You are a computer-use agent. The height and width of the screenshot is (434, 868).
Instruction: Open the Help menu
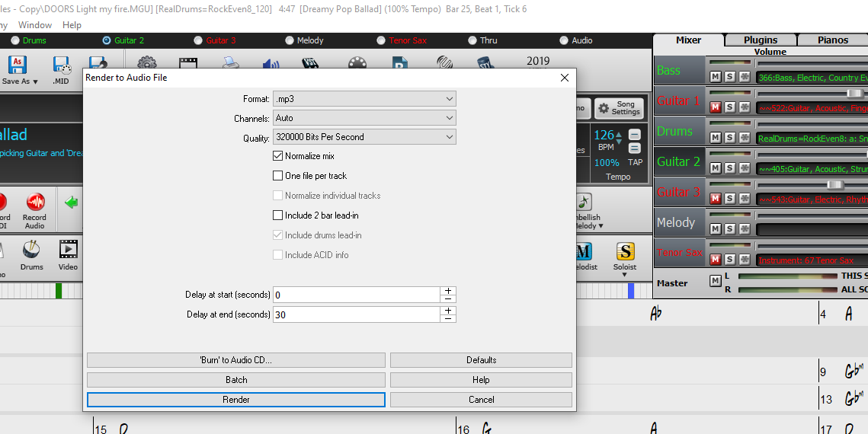click(72, 25)
